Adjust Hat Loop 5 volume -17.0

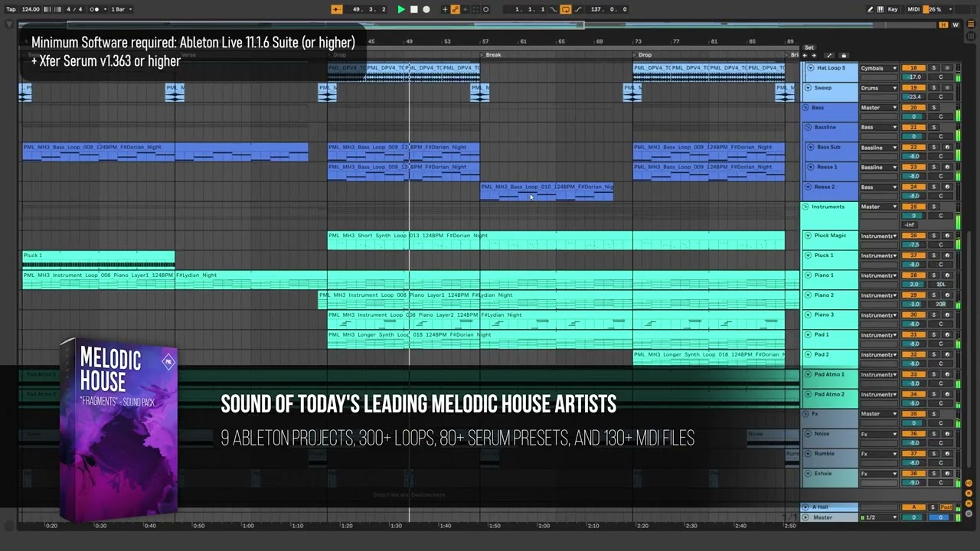click(x=913, y=77)
